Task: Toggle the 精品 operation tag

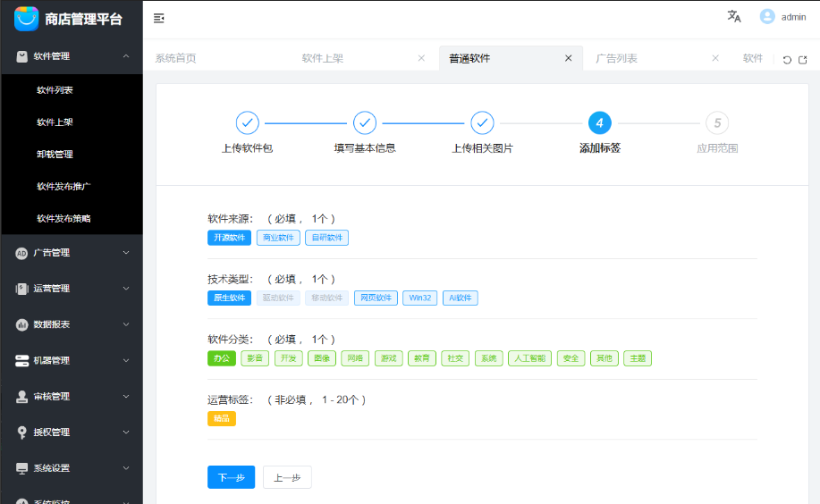Action: coord(222,419)
